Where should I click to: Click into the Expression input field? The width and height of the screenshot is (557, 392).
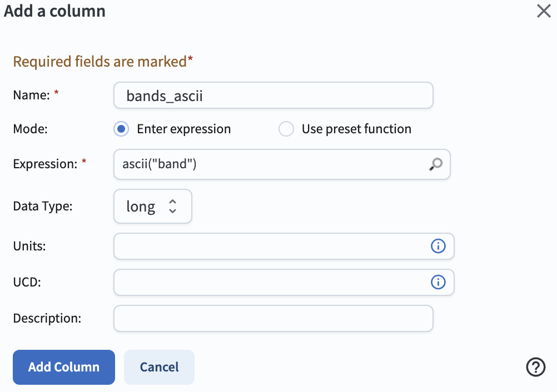(267, 164)
